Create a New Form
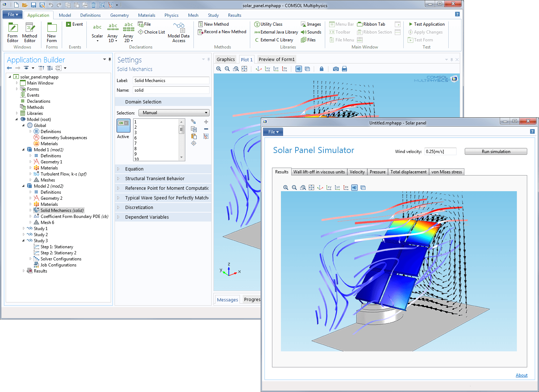Screen dimensions: 539x392 [52, 32]
